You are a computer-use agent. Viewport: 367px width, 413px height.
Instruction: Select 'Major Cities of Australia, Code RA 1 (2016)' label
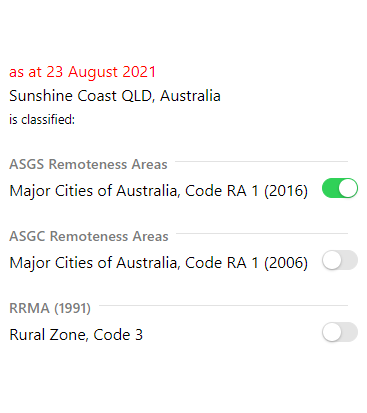[158, 191]
